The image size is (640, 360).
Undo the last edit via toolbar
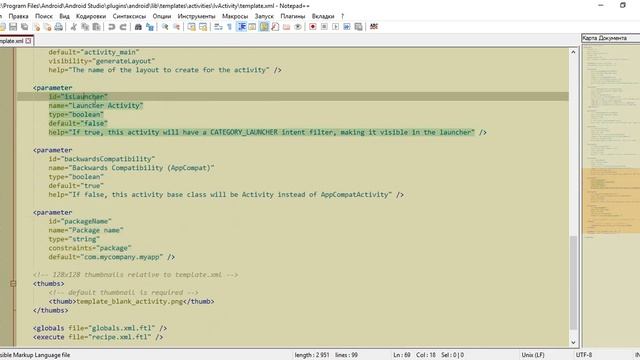pos(111,27)
